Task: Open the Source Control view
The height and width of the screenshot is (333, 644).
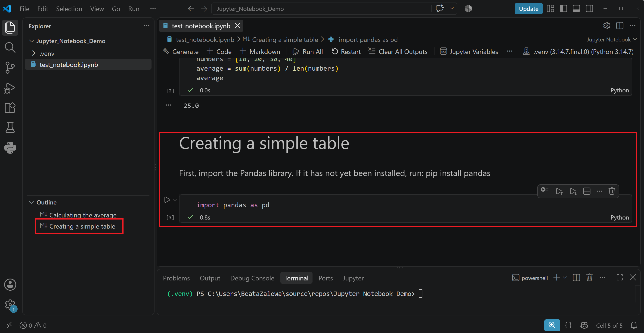Action: coord(10,68)
